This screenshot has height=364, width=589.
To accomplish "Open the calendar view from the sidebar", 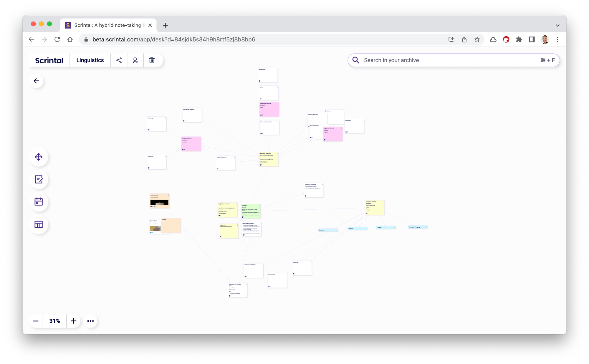I will pos(39,202).
